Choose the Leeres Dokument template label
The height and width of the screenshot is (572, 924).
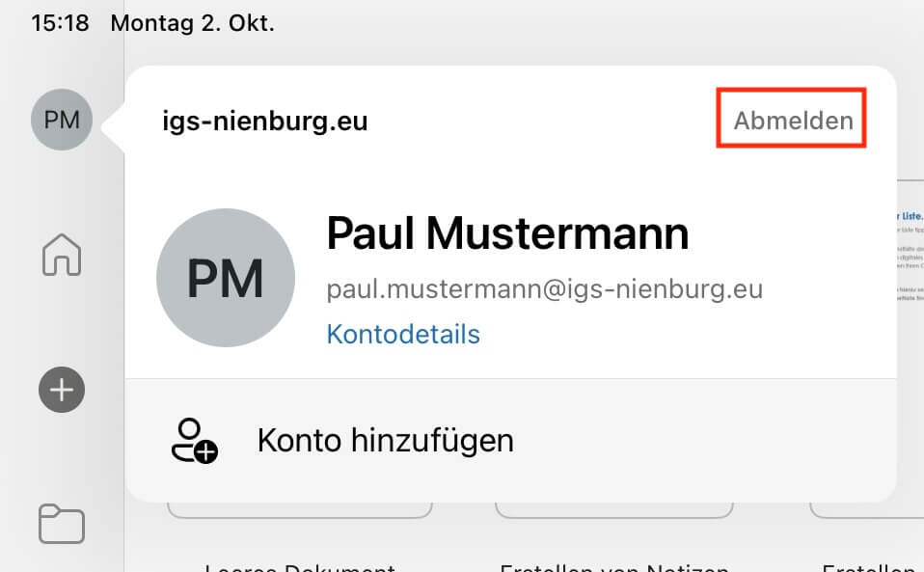click(x=300, y=566)
